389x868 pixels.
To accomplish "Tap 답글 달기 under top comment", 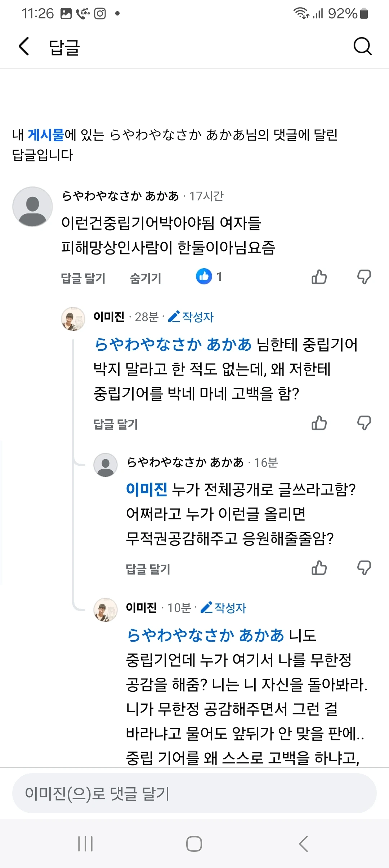I will click(x=83, y=278).
